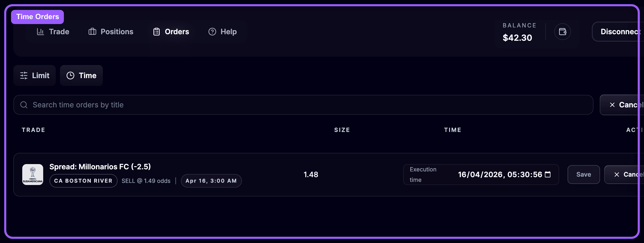
Task: Click the magnifying glass in the search bar
Action: pyautogui.click(x=24, y=105)
